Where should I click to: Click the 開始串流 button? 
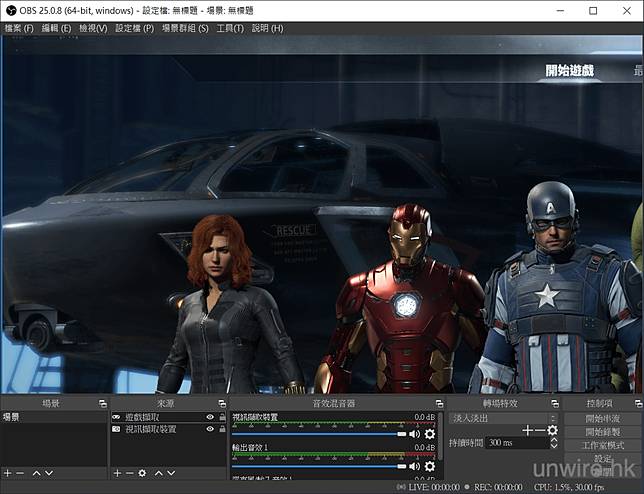pyautogui.click(x=603, y=419)
